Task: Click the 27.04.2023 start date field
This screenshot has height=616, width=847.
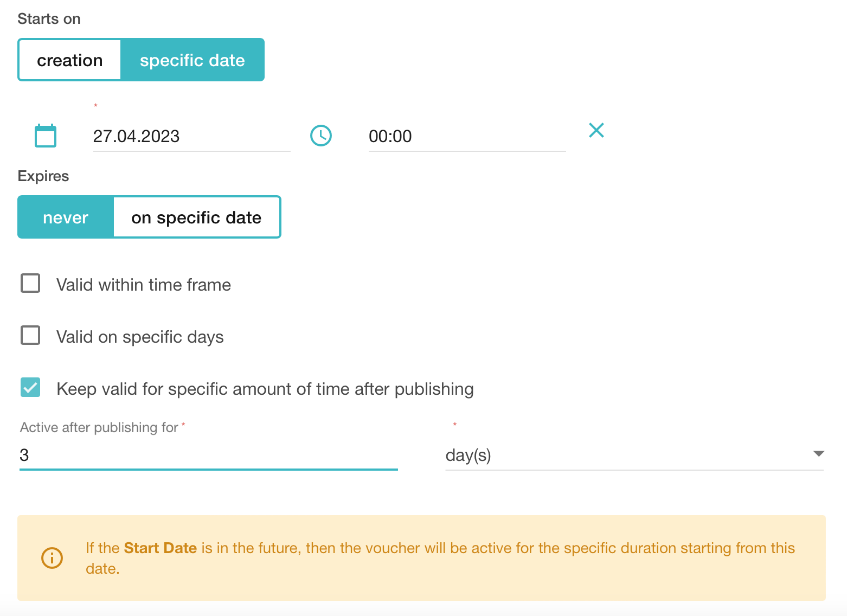Action: (191, 136)
